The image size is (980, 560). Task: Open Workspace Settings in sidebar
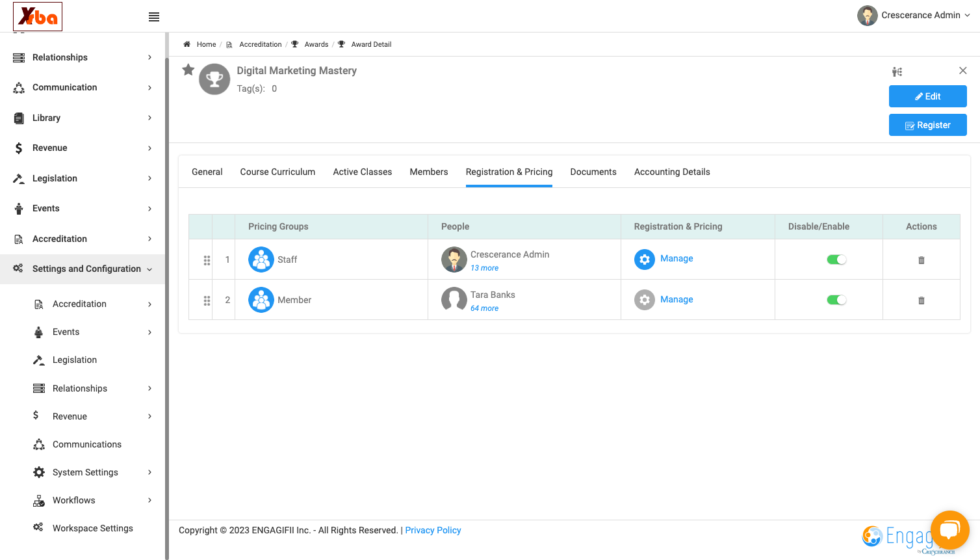click(x=92, y=528)
